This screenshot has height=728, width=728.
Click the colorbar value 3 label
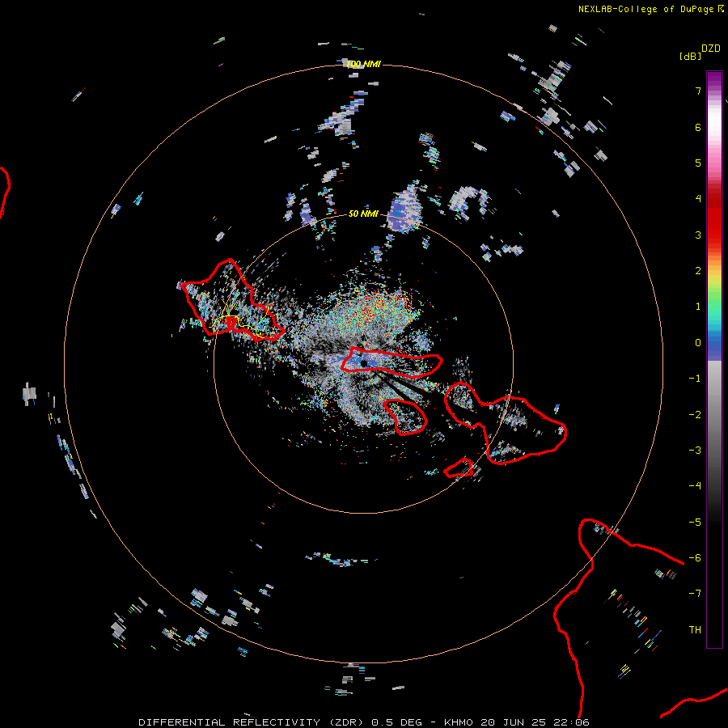click(698, 235)
